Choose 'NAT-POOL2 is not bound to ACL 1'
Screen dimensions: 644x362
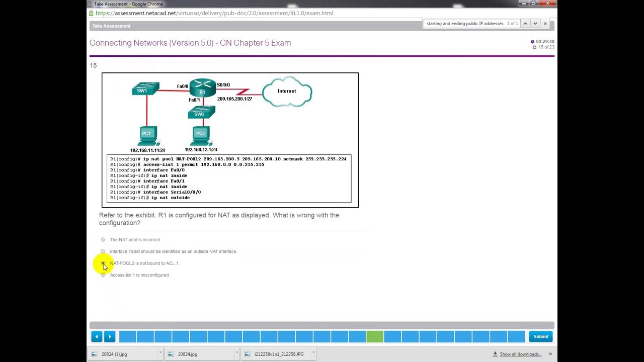tap(103, 263)
